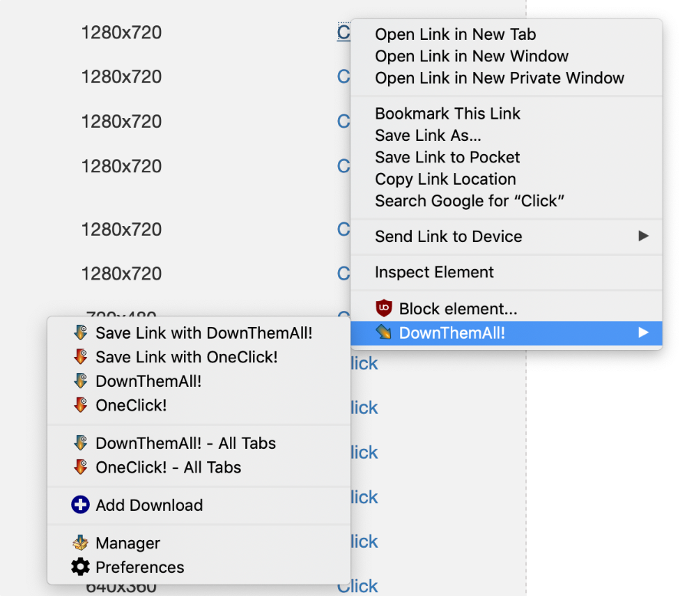Click the Preferences gear icon
The image size is (700, 596).
[x=81, y=567]
